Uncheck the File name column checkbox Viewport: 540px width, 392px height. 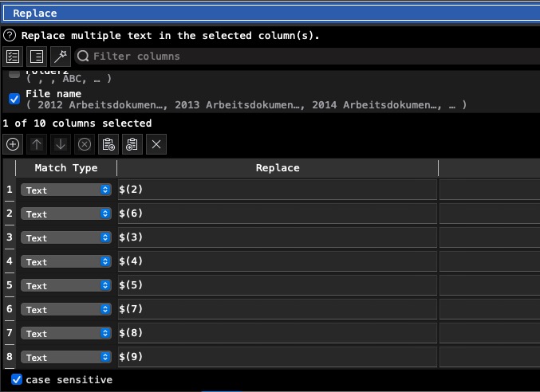point(14,99)
